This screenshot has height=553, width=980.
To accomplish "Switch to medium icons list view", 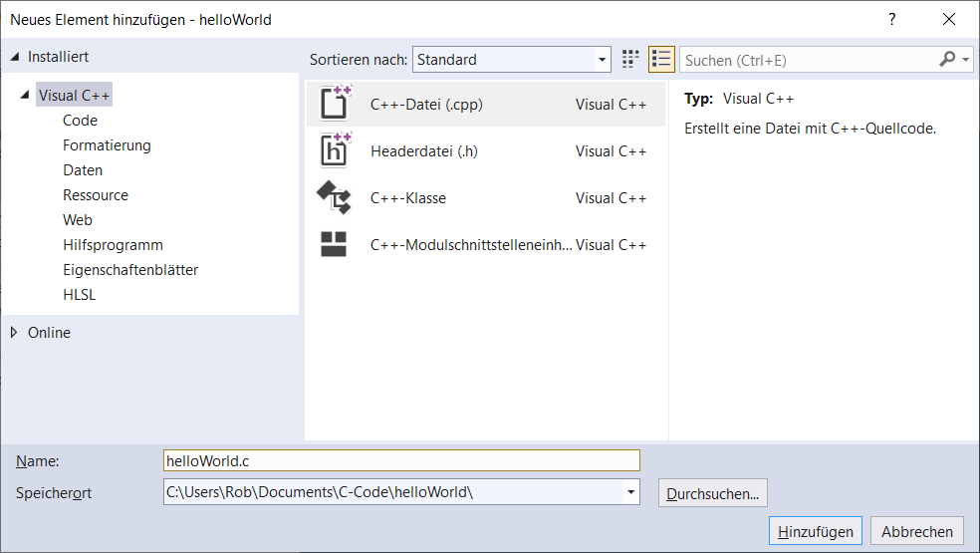I will pos(661,60).
